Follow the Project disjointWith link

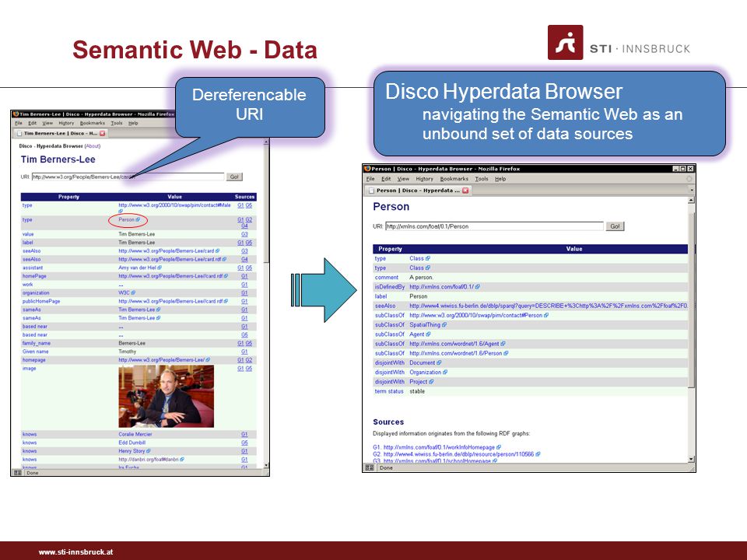tap(419, 382)
